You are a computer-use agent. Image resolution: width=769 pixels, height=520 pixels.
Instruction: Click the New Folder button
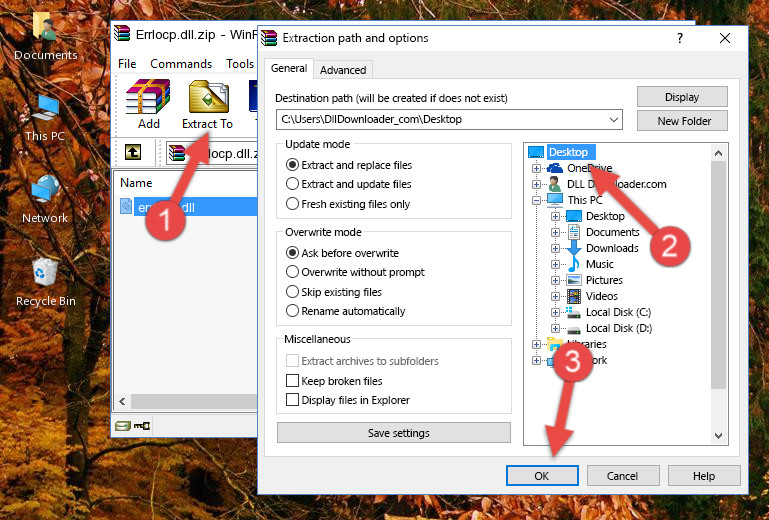point(682,121)
